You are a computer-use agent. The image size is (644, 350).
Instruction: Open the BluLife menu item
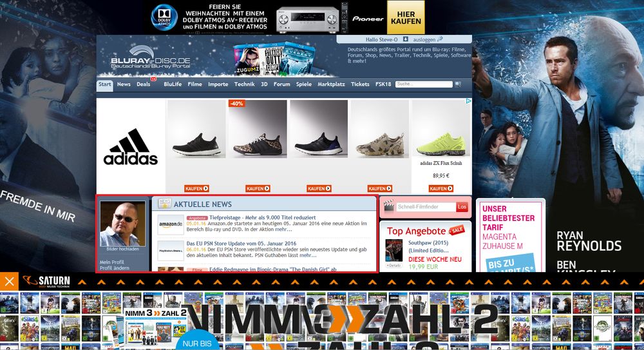[173, 84]
